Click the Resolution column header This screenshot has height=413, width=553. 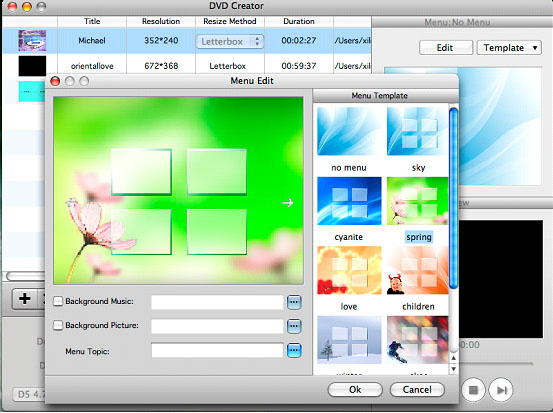(x=161, y=22)
